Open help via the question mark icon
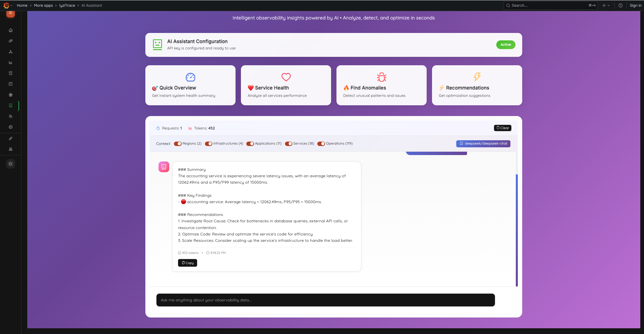The image size is (644, 334). tap(620, 5)
